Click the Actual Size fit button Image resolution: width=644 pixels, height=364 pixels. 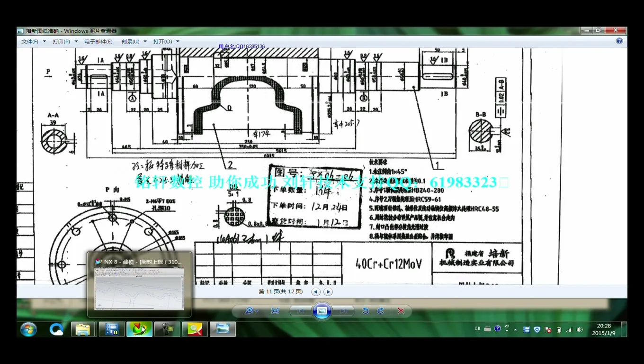275,311
